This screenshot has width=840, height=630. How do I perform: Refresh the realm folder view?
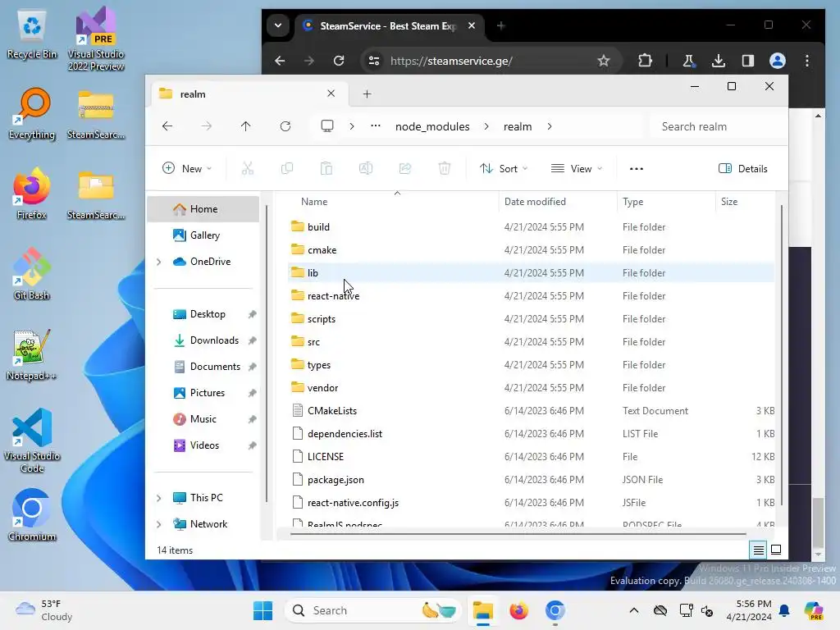[x=285, y=126]
